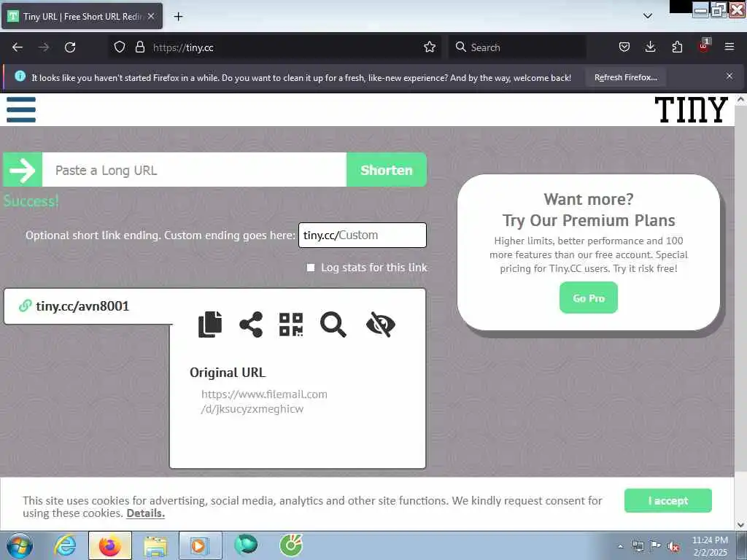Viewport: 747px width, 560px height.
Task: Click the Shorten button
Action: 387,170
